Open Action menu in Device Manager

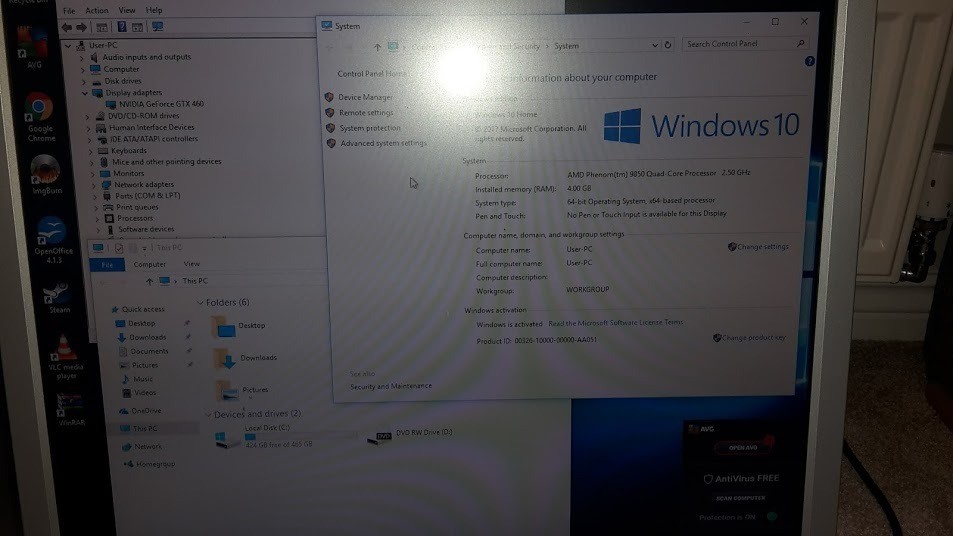97,10
